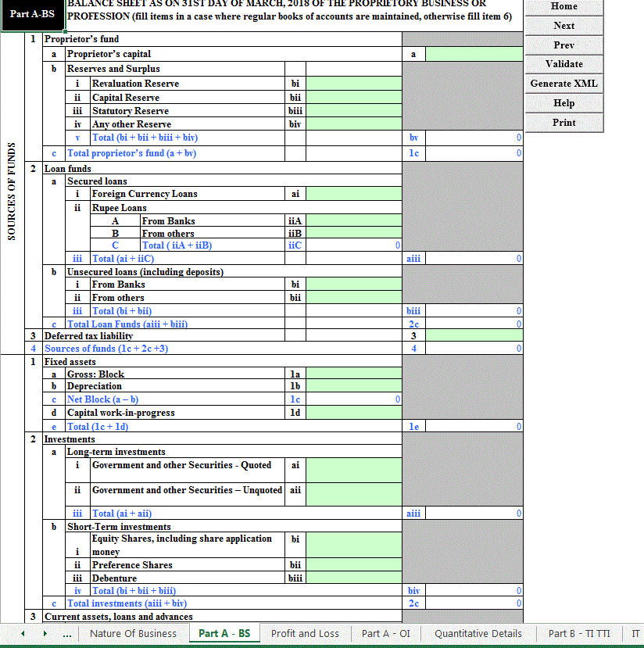This screenshot has width=644, height=648.
Task: Select Equity Shares input field
Action: (353, 545)
